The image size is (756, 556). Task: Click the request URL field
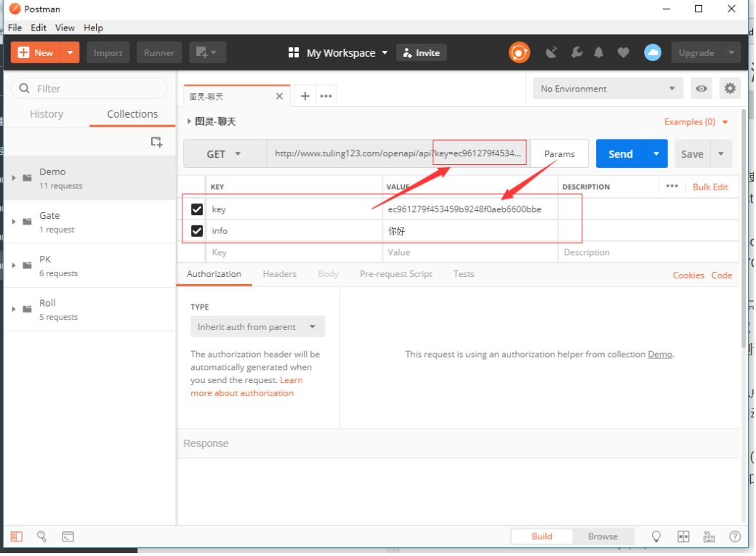(398, 154)
